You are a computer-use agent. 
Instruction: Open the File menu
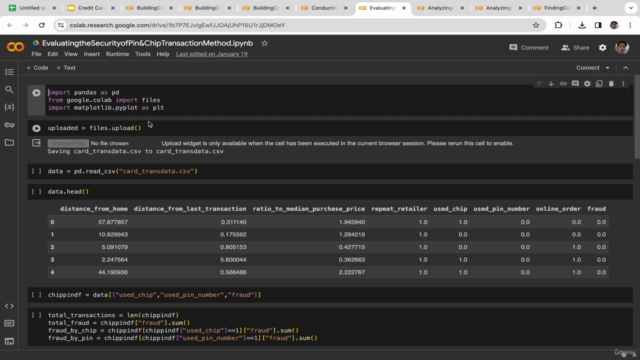click(x=36, y=54)
